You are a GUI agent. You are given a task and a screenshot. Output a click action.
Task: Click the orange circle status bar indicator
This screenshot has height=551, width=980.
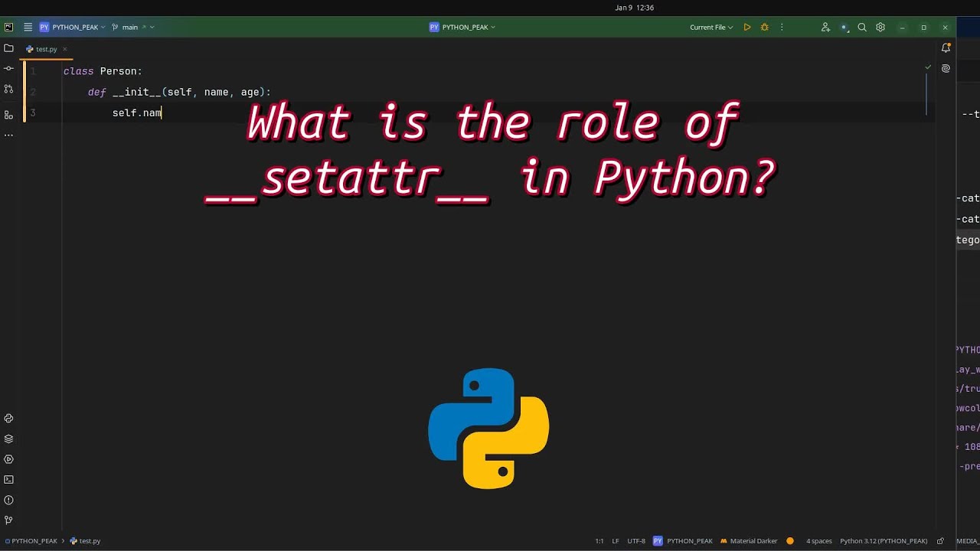pyautogui.click(x=790, y=541)
